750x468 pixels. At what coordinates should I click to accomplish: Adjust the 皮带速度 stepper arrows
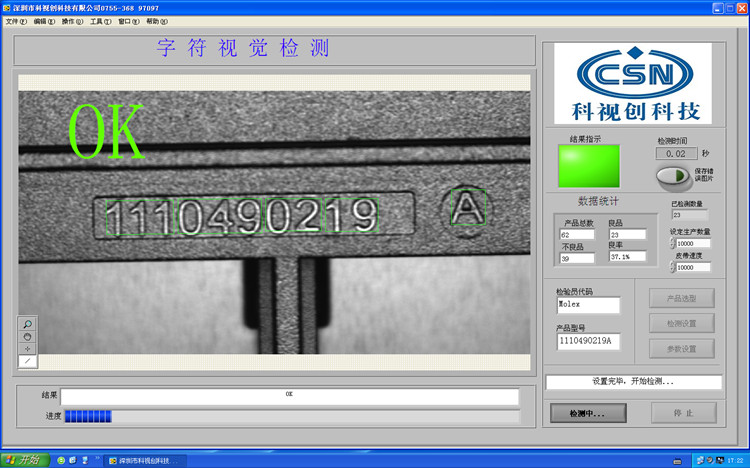click(x=673, y=267)
